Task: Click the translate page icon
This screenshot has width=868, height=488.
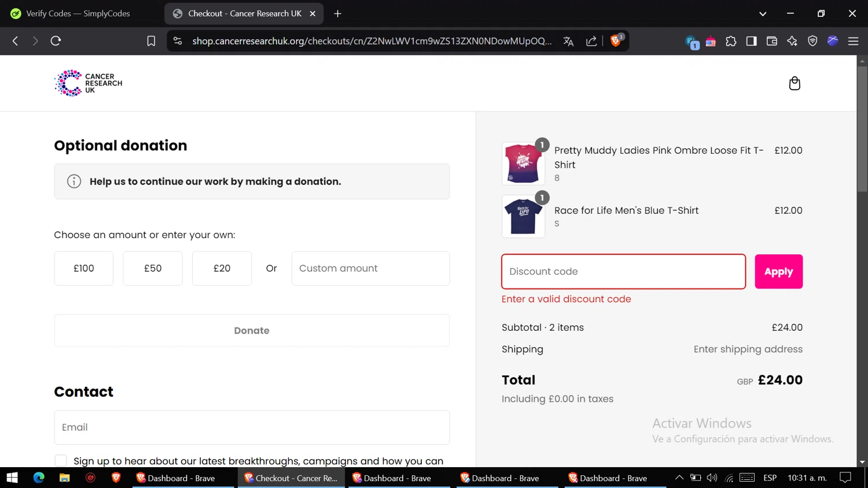Action: tap(568, 41)
